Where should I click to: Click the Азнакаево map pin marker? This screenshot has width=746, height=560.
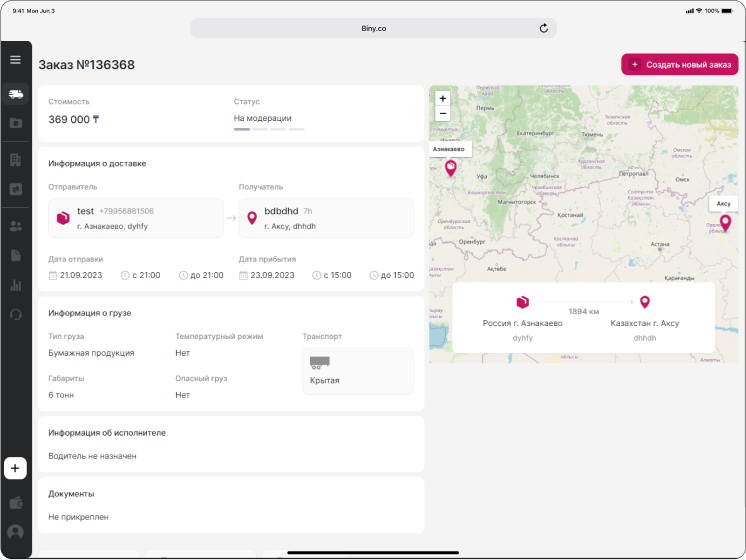tap(450, 169)
